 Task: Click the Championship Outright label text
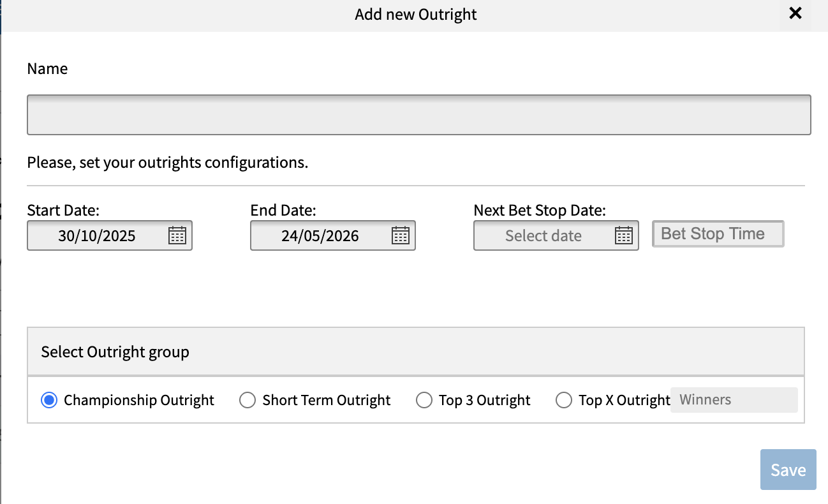(x=139, y=401)
